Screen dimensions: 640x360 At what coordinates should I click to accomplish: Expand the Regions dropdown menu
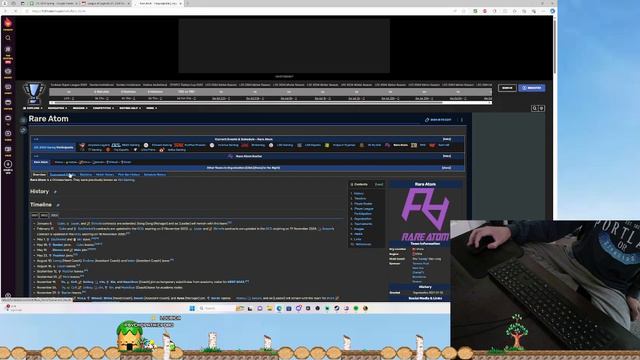[x=80, y=108]
